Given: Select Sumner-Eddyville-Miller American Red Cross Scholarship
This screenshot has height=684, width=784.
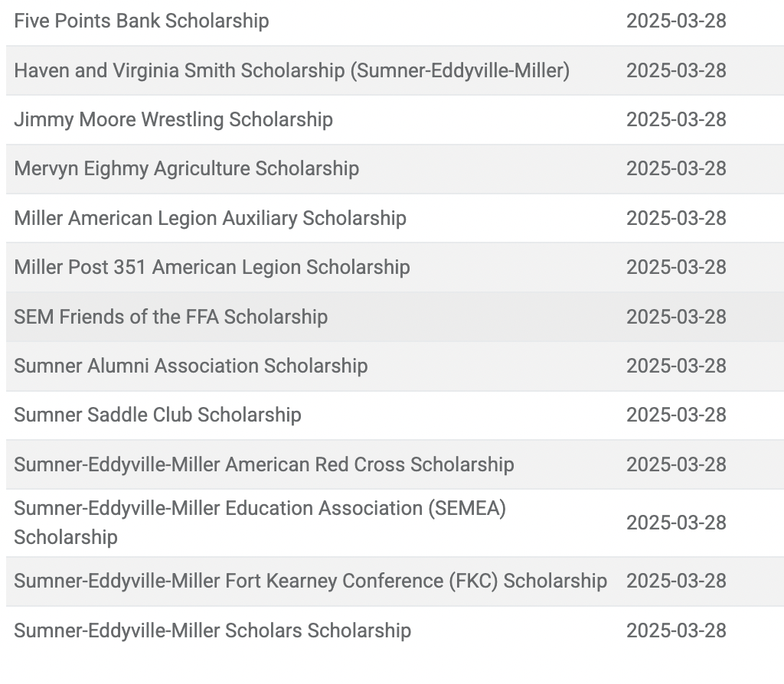Looking at the screenshot, I should pos(264,464).
